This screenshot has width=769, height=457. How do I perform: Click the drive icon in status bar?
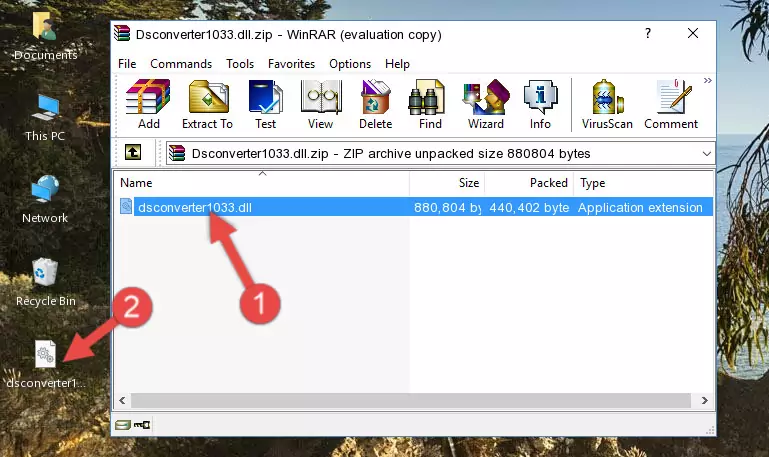(x=123, y=425)
